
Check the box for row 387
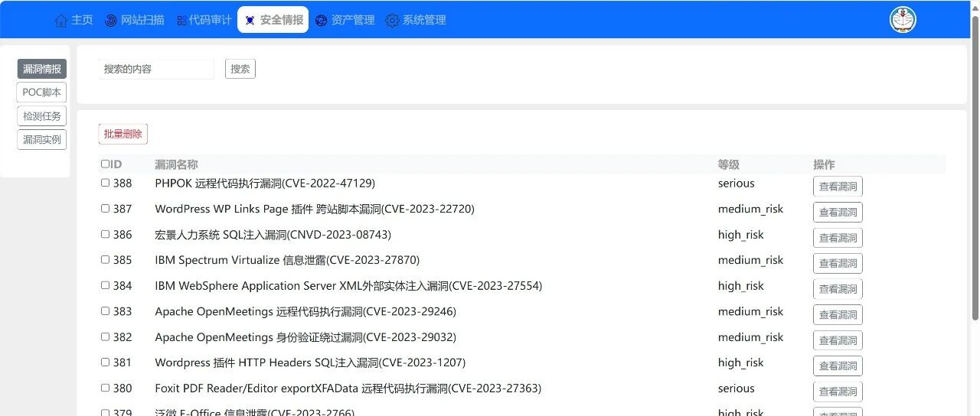(105, 208)
